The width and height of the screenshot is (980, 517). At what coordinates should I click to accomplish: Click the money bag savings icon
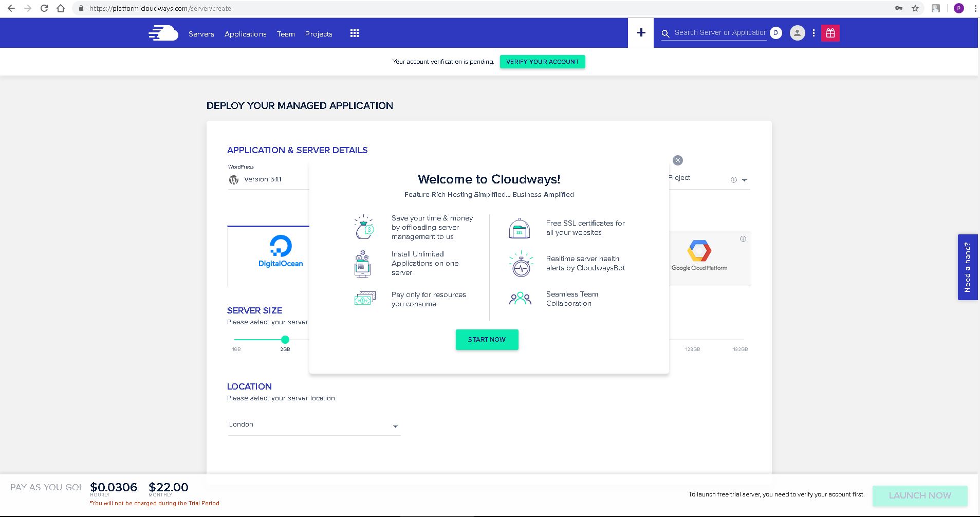pos(364,227)
